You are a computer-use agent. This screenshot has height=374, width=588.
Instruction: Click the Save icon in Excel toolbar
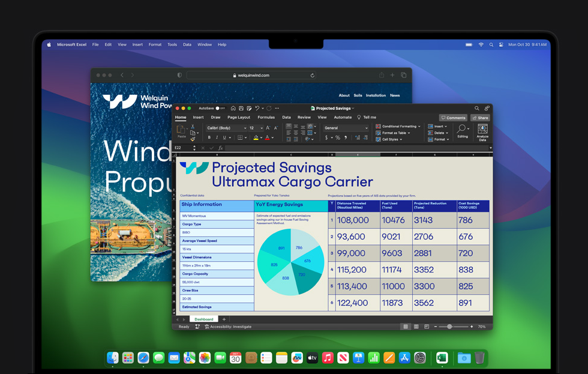click(241, 108)
